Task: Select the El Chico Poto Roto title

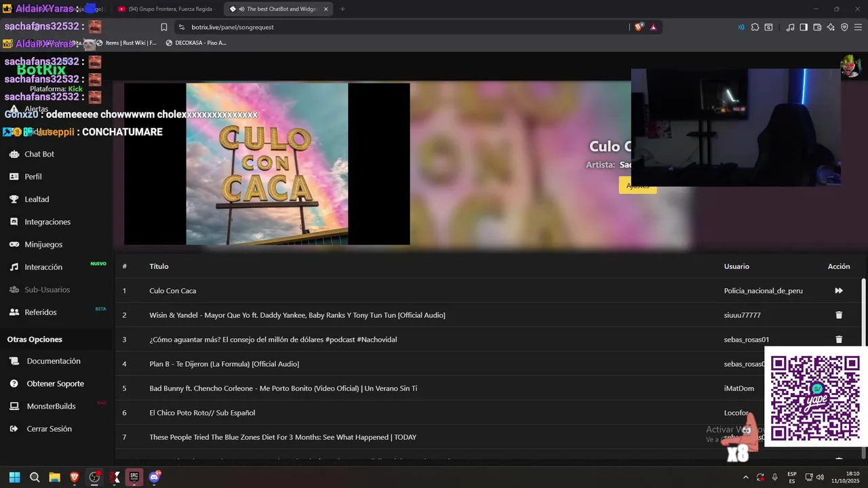Action: [x=202, y=413]
